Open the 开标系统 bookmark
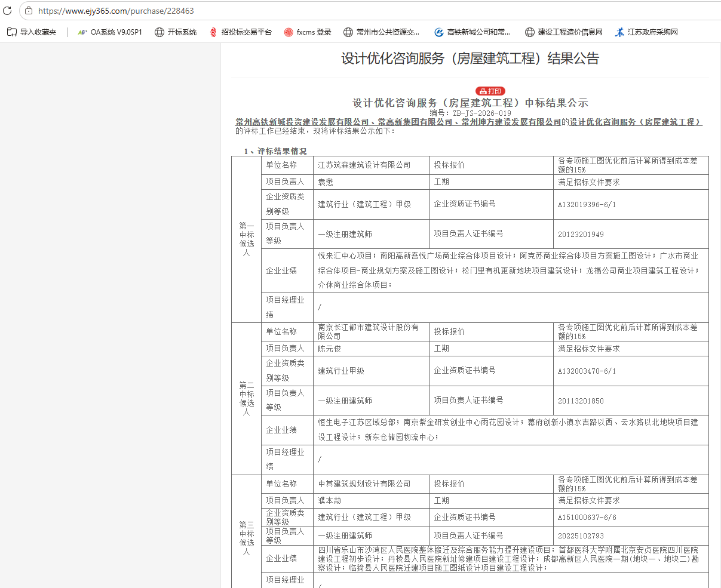This screenshot has height=588, width=721. point(176,32)
